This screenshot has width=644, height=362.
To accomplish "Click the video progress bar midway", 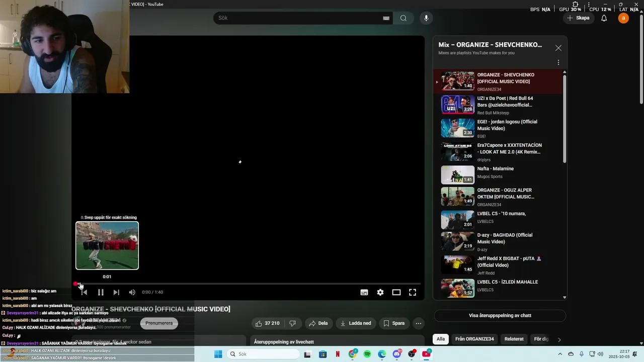I will coord(248,284).
